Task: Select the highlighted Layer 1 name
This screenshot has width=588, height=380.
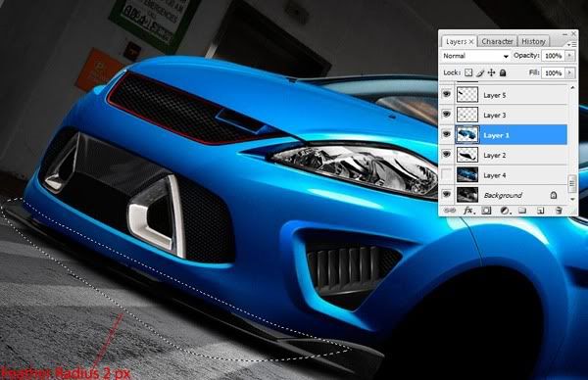Action: click(x=496, y=135)
